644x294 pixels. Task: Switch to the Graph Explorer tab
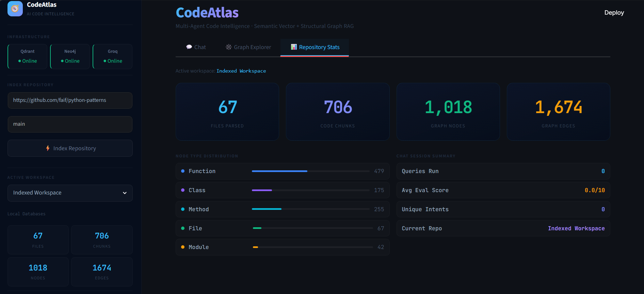(x=248, y=47)
